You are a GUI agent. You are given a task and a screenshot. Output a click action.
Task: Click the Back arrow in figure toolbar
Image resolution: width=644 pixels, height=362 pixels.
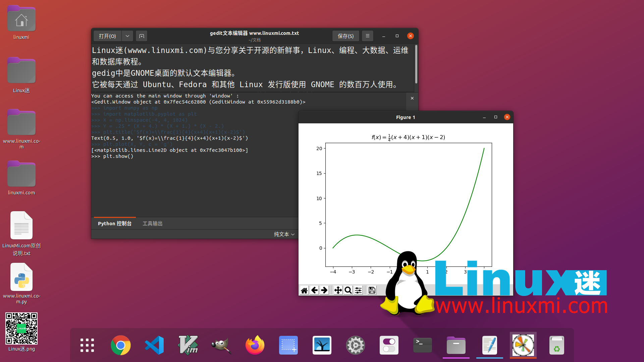[x=314, y=290]
